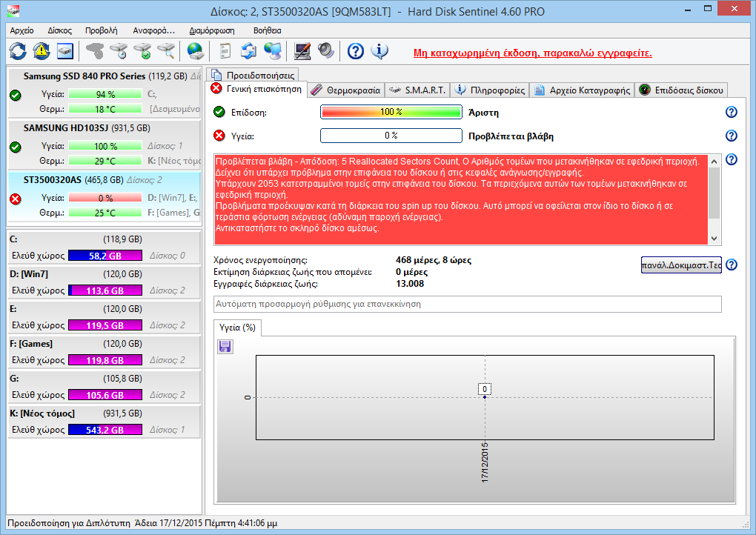Click the refresh disk information toolbar icon
The height and width of the screenshot is (535, 756).
coord(18,50)
